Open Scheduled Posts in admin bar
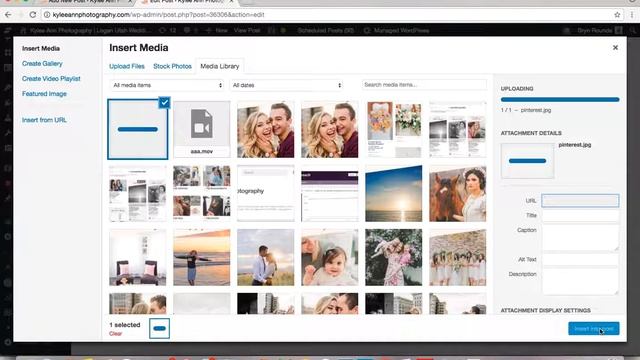 325,31
